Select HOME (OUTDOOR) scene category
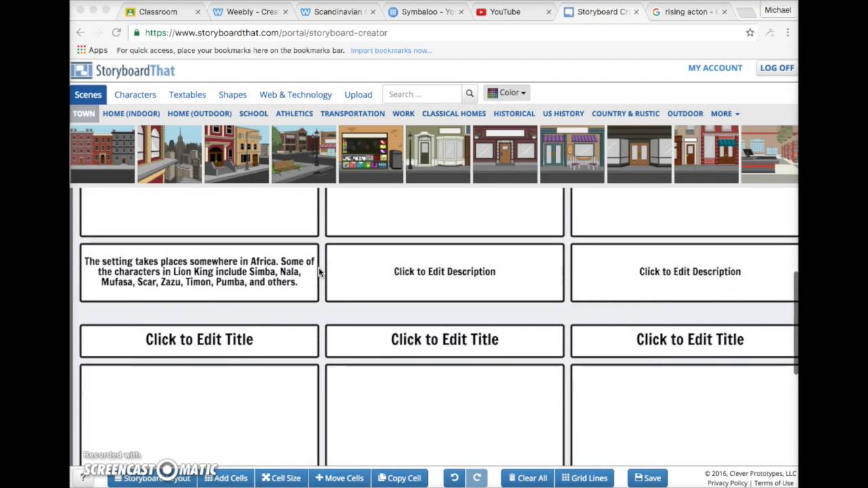The width and height of the screenshot is (868, 488). pos(199,114)
